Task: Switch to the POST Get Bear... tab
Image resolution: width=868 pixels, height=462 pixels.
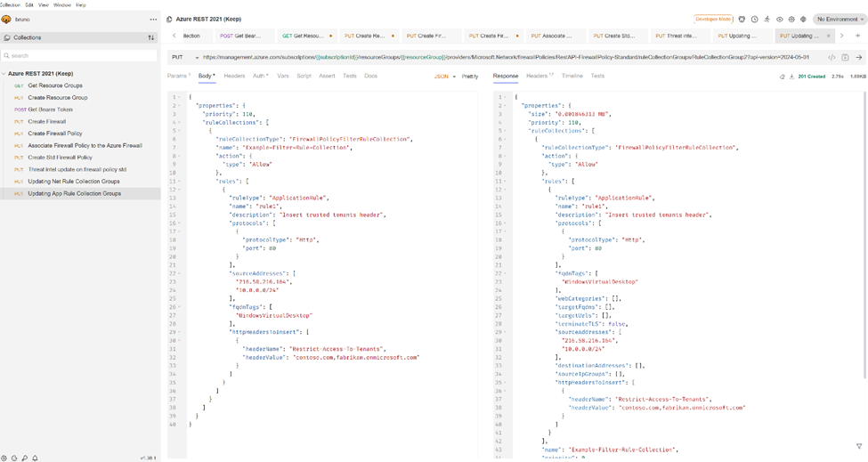Action: click(244, 36)
